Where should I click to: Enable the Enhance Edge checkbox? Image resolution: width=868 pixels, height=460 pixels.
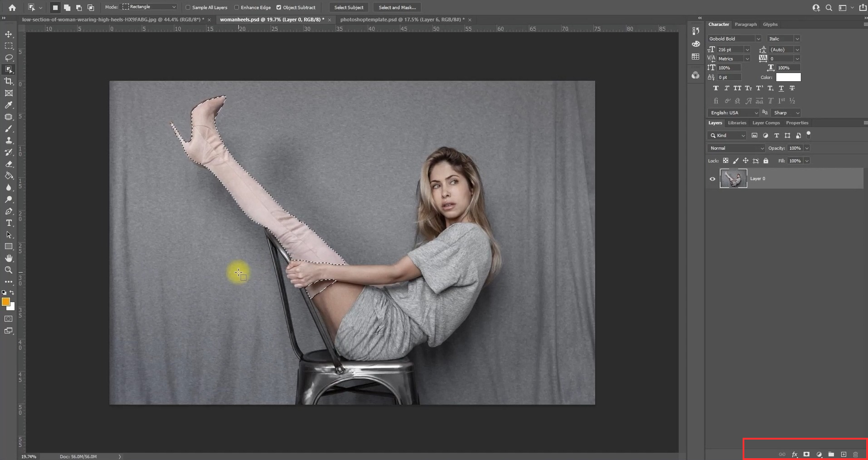coord(237,7)
